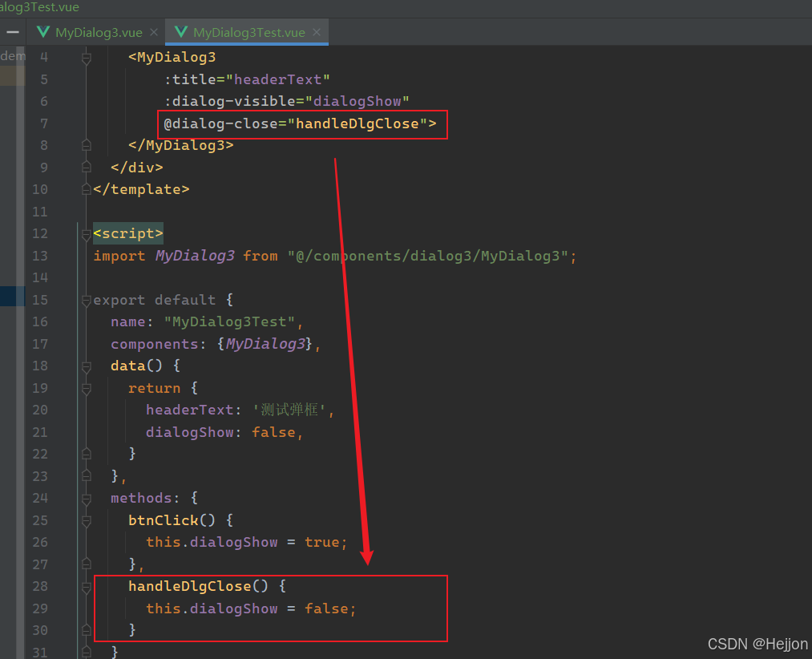Switch to the MyDialog3.vue tab
The image size is (812, 659).
[99, 33]
